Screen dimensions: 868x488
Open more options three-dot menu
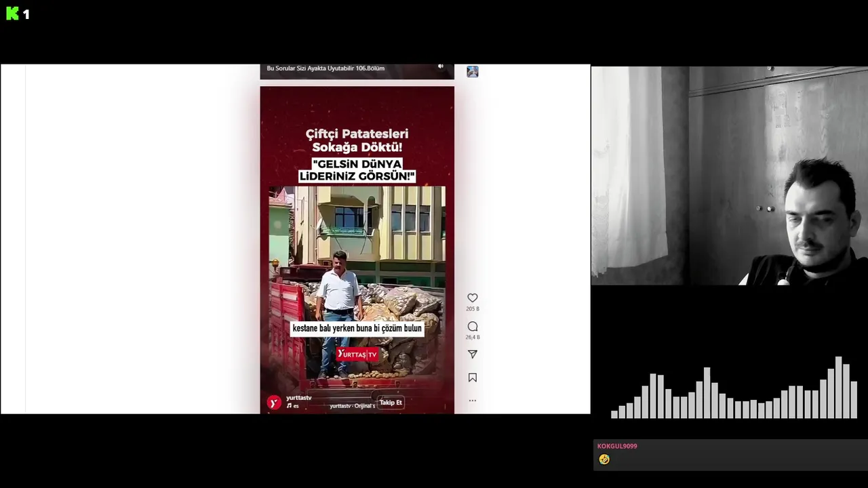(x=473, y=401)
